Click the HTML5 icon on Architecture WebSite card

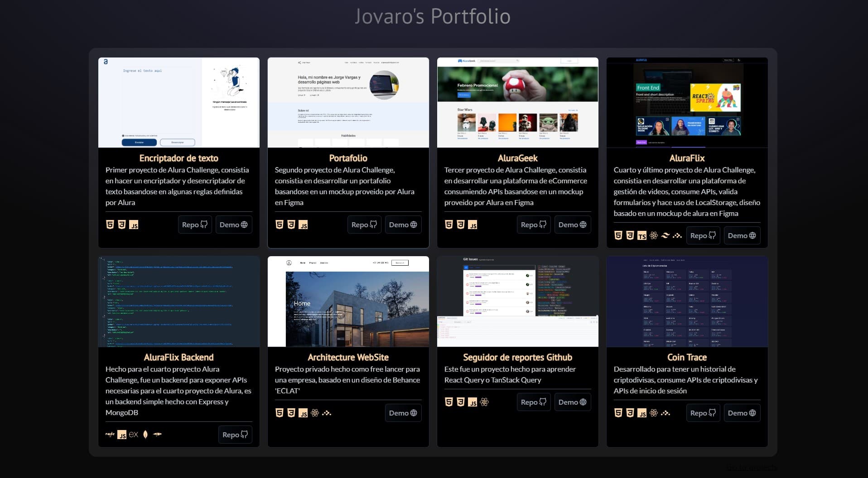coord(279,413)
